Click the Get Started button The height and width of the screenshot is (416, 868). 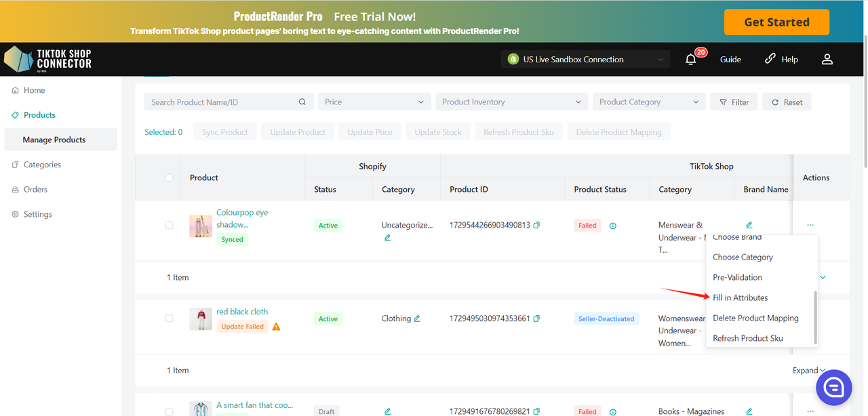[776, 22]
